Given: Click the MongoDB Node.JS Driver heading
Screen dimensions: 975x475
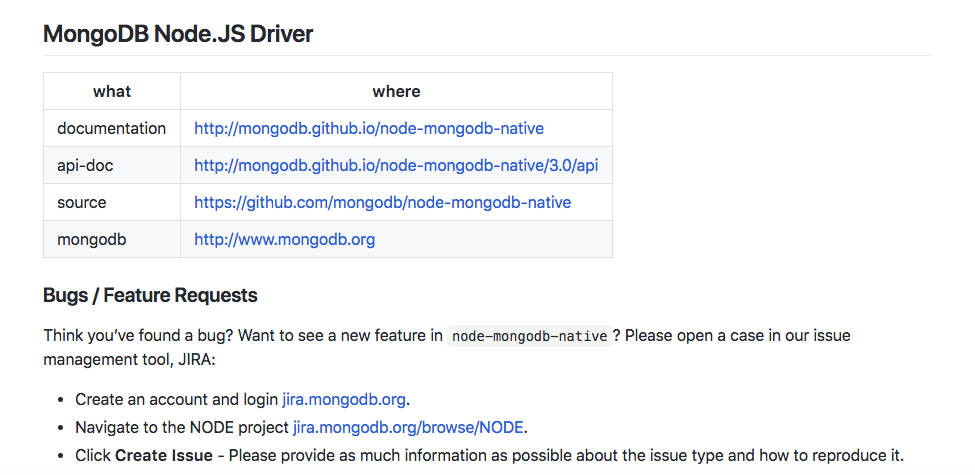Looking at the screenshot, I should pyautogui.click(x=178, y=34).
